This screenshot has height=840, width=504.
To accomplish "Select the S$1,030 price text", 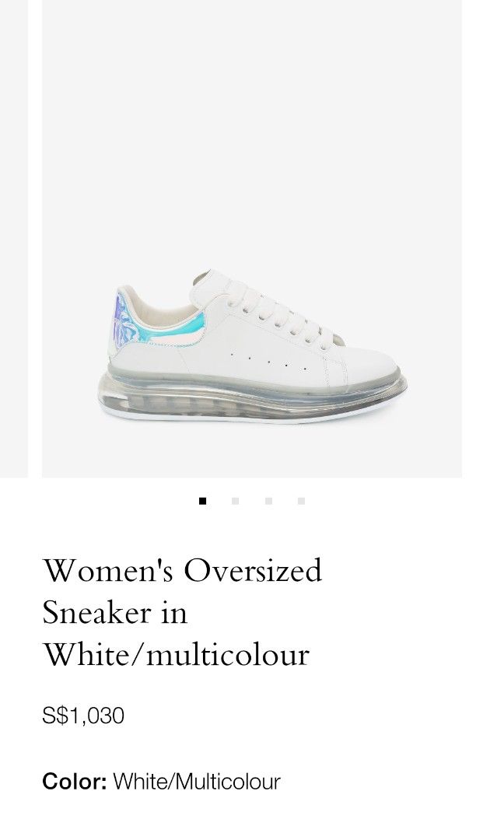I will [x=83, y=716].
